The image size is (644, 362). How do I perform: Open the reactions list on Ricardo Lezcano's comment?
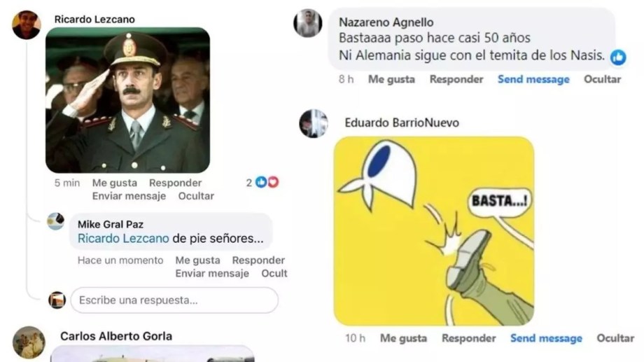click(x=263, y=183)
